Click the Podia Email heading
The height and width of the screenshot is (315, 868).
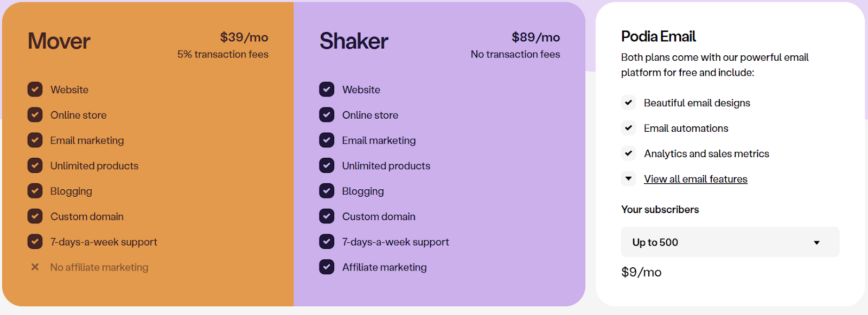click(x=659, y=36)
